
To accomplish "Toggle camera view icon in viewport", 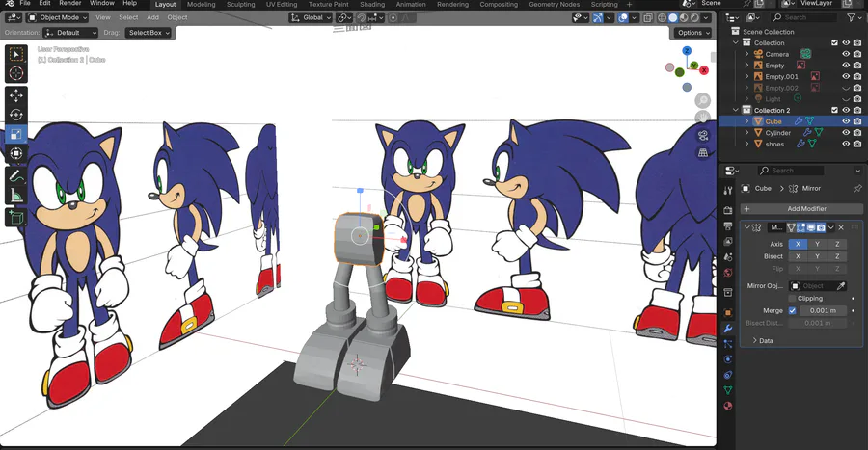I will pos(703,136).
